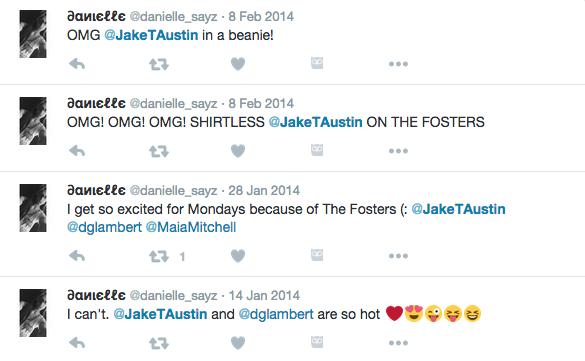585x361 pixels.
Task: Open the 14 Jan 2014 tweet timestamp
Action: coord(264,296)
